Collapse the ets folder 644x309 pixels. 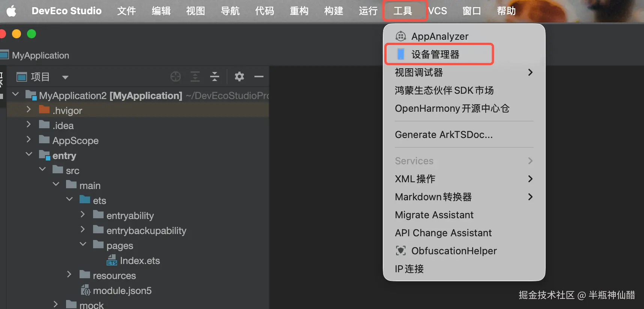69,199
